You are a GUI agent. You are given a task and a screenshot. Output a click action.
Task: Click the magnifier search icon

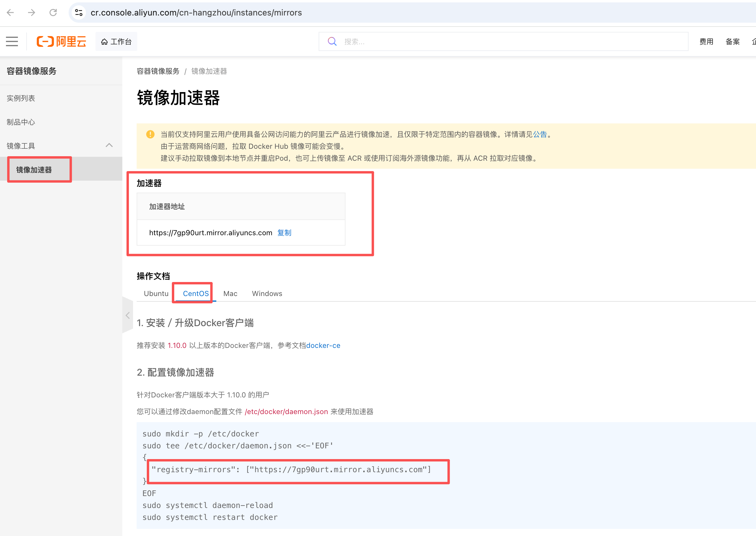tap(332, 42)
